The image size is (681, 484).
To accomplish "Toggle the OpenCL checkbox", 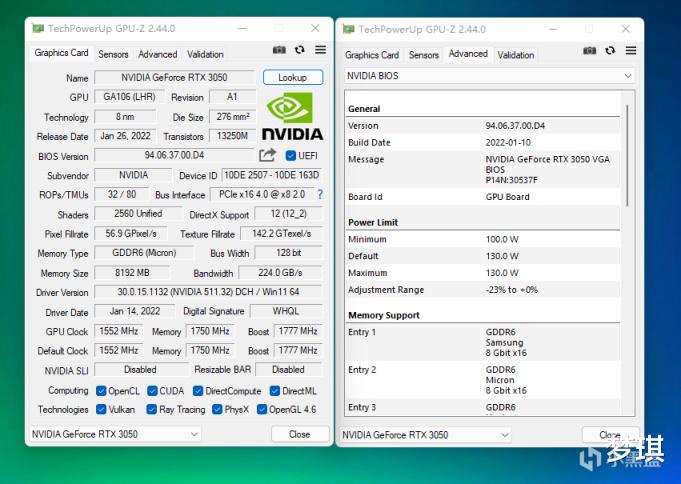I will [x=101, y=391].
